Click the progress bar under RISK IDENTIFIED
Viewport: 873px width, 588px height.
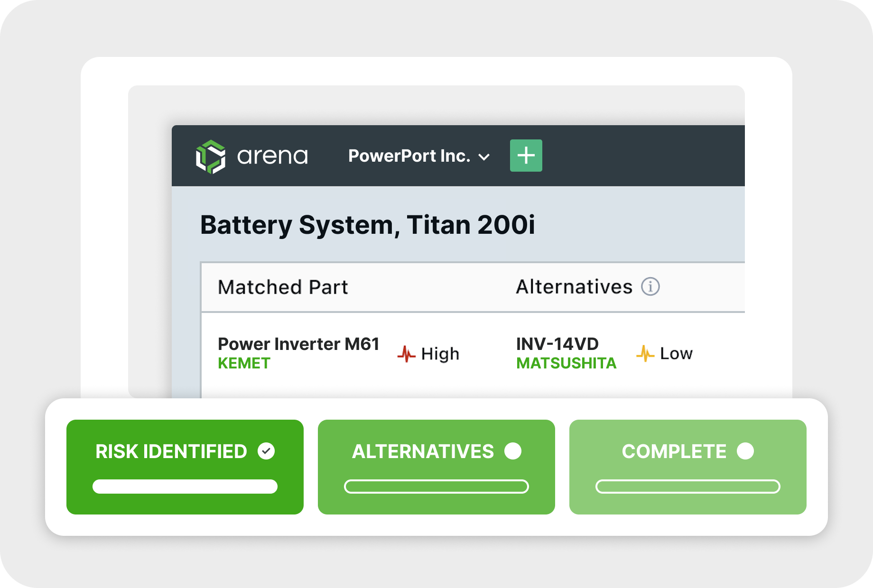(185, 487)
